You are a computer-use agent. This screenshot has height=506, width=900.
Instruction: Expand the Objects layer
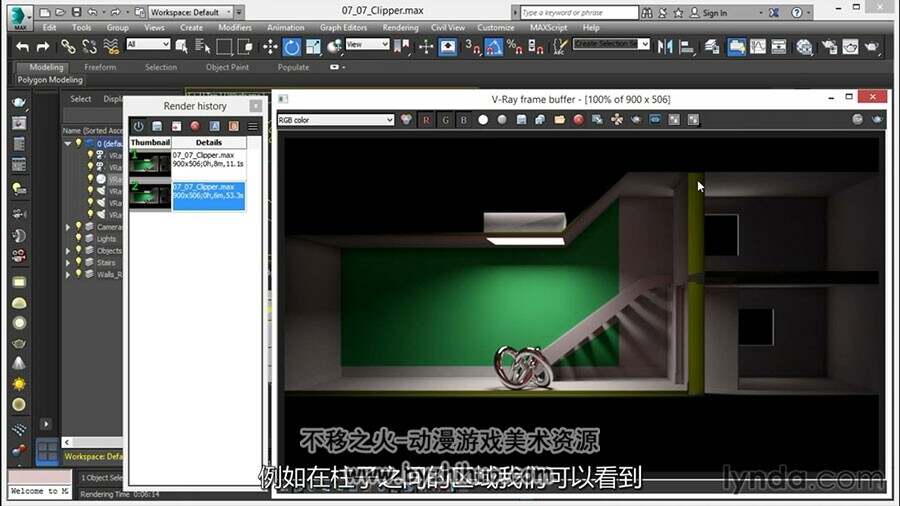(x=68, y=251)
